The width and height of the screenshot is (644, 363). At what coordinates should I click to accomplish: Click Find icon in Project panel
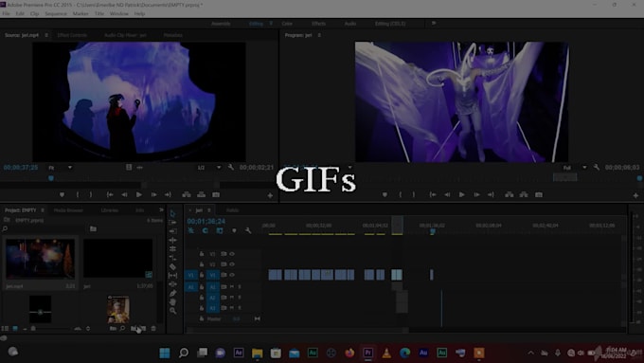[122, 329]
